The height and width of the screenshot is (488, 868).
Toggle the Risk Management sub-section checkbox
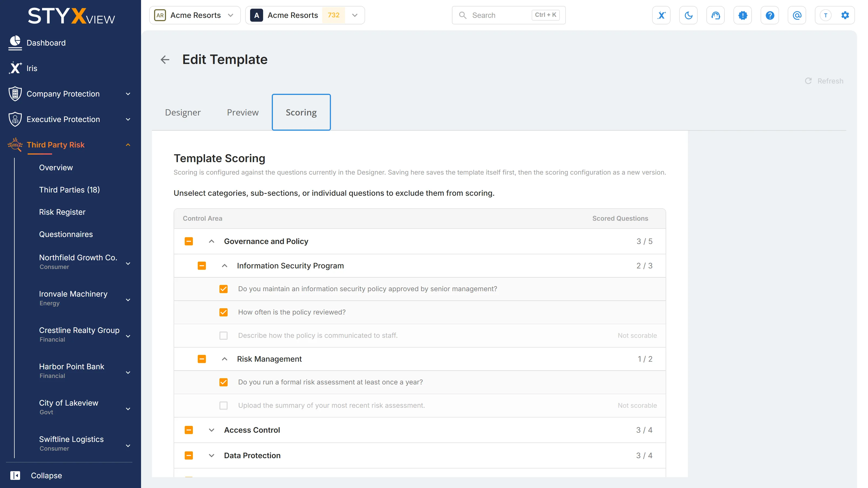tap(202, 359)
